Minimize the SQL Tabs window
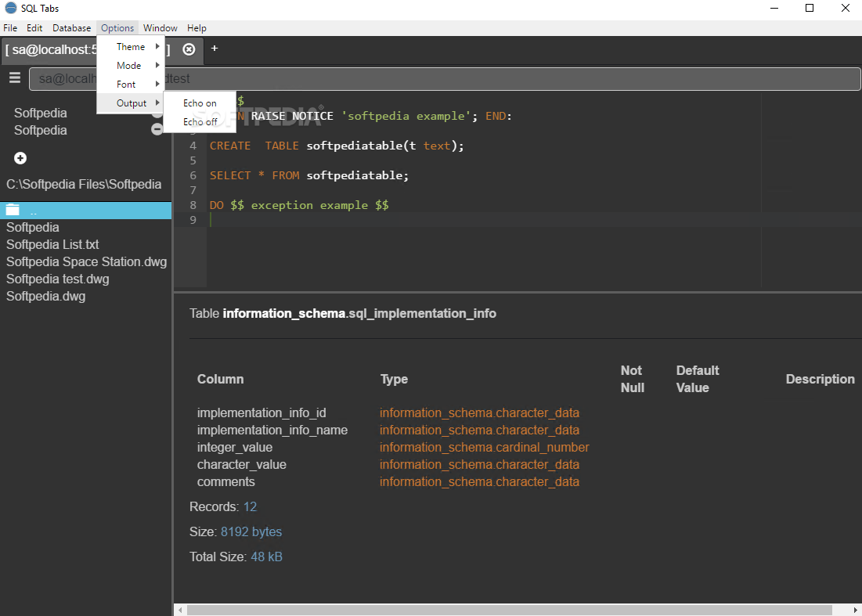Viewport: 862px width, 616px height. pyautogui.click(x=774, y=9)
